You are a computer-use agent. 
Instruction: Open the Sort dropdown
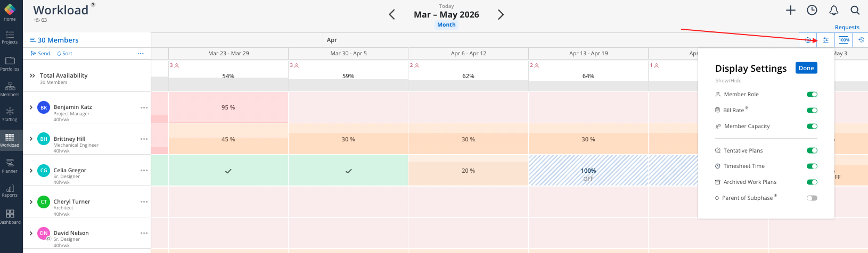pyautogui.click(x=64, y=54)
